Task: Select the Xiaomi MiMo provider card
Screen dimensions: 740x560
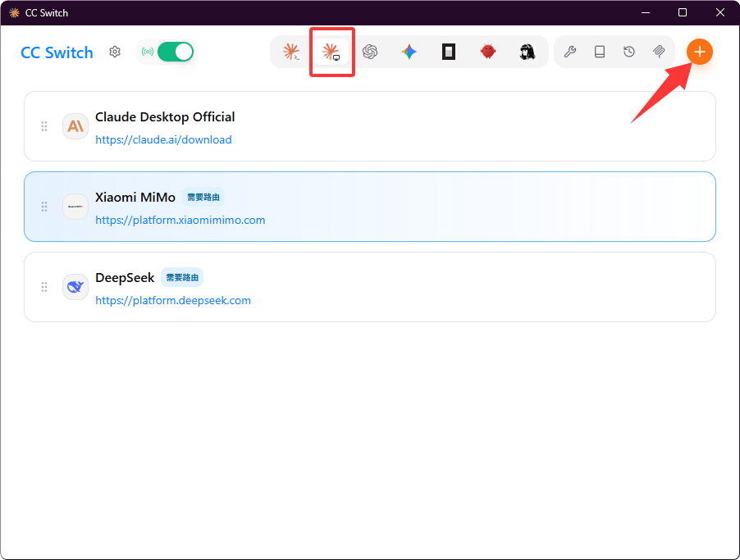Action: pos(370,207)
